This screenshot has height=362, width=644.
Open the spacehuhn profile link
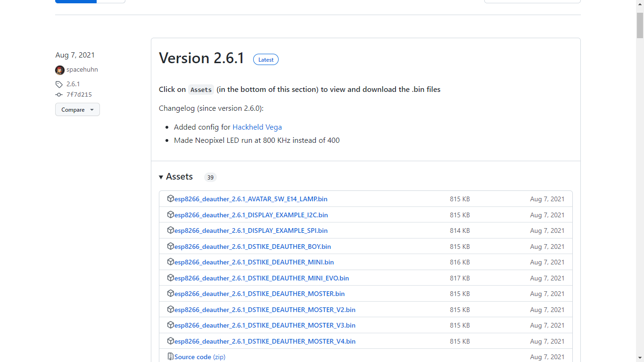click(x=83, y=69)
